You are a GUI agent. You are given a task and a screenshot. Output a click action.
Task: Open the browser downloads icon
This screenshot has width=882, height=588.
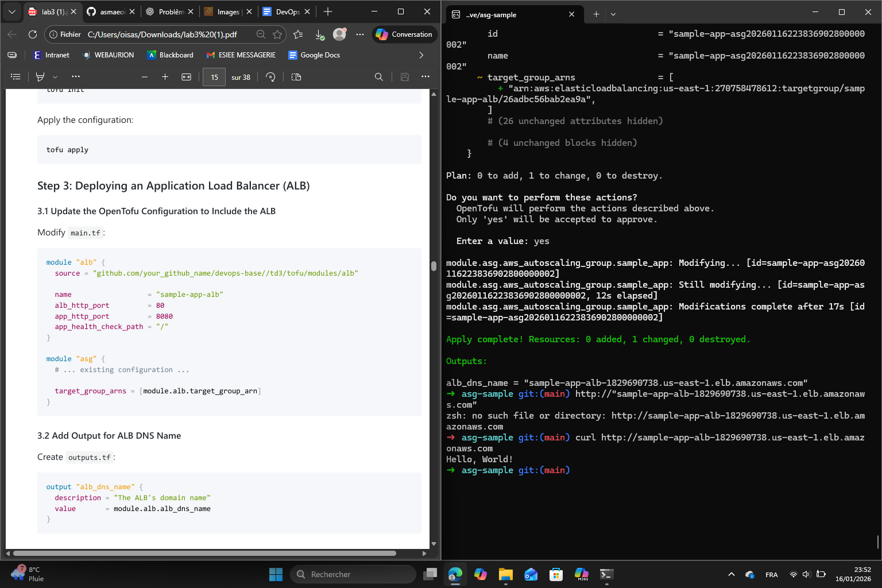[319, 34]
